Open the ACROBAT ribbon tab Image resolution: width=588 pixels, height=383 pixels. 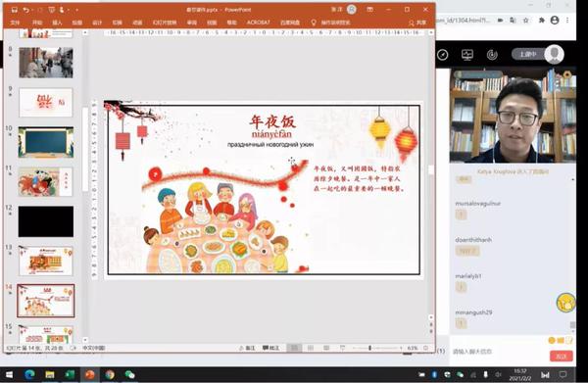pos(258,23)
